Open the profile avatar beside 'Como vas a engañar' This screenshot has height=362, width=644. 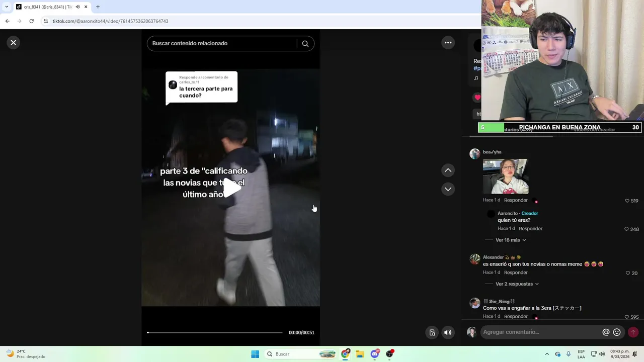point(474,303)
